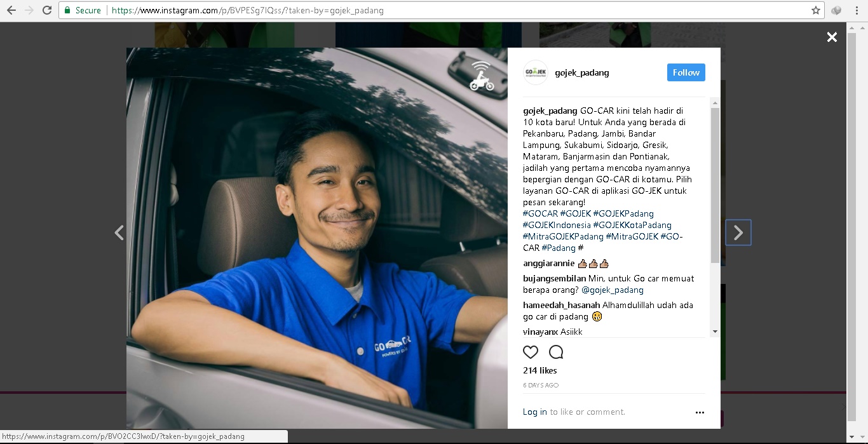Screen dimensions: 868x444
Task: View the 214 likes list
Action: coord(540,370)
